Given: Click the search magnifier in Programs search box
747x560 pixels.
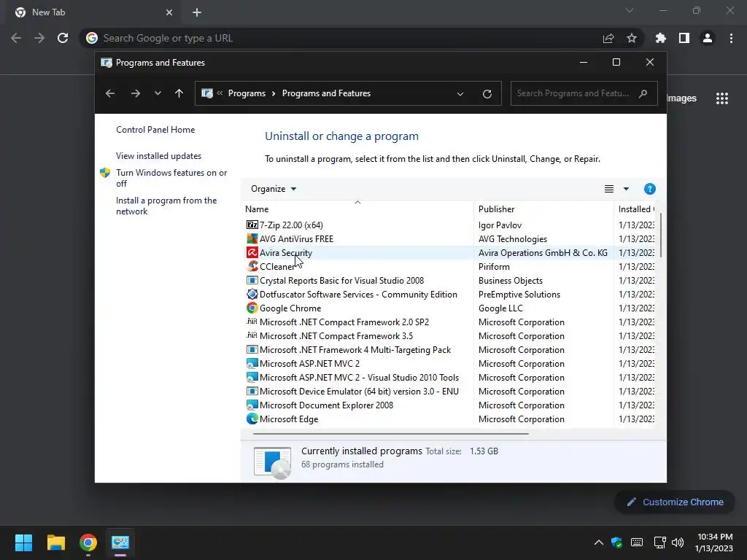Looking at the screenshot, I should tap(643, 93).
